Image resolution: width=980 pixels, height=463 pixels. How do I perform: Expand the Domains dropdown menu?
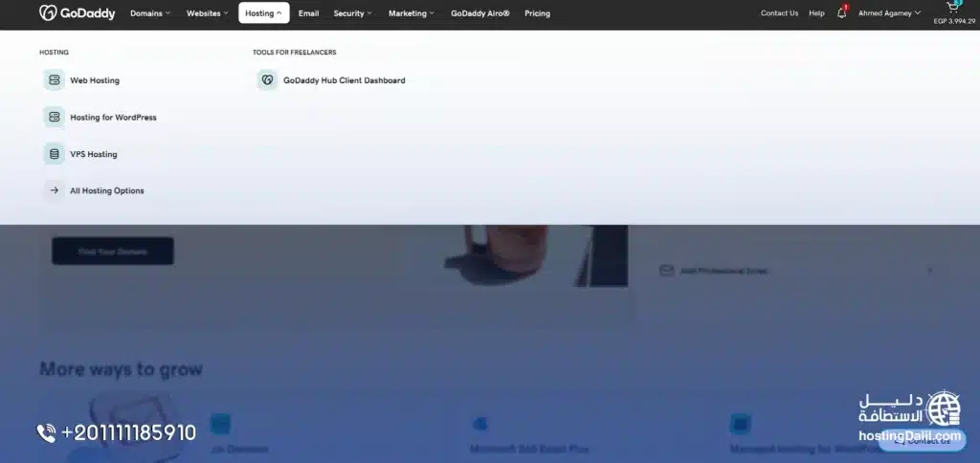coord(150,13)
